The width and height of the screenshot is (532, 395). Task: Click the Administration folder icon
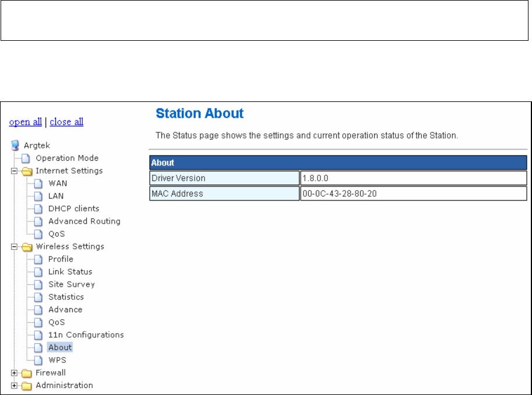click(x=26, y=386)
